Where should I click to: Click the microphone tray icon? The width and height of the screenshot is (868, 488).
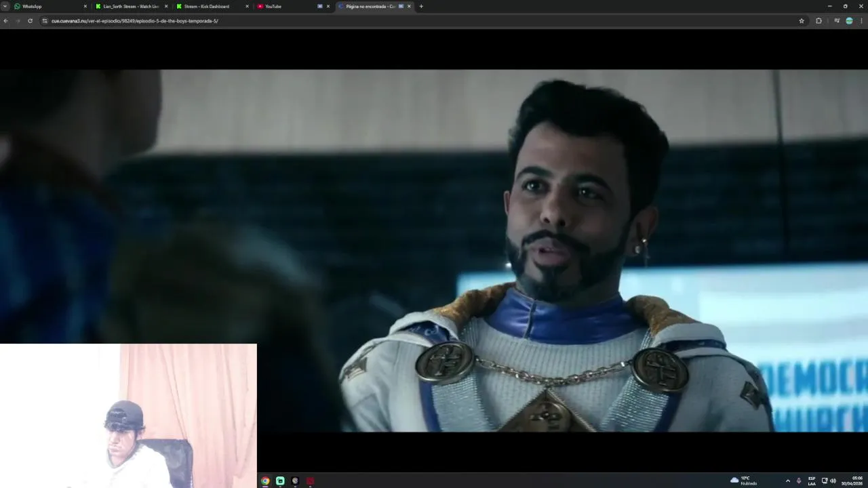[x=799, y=481]
